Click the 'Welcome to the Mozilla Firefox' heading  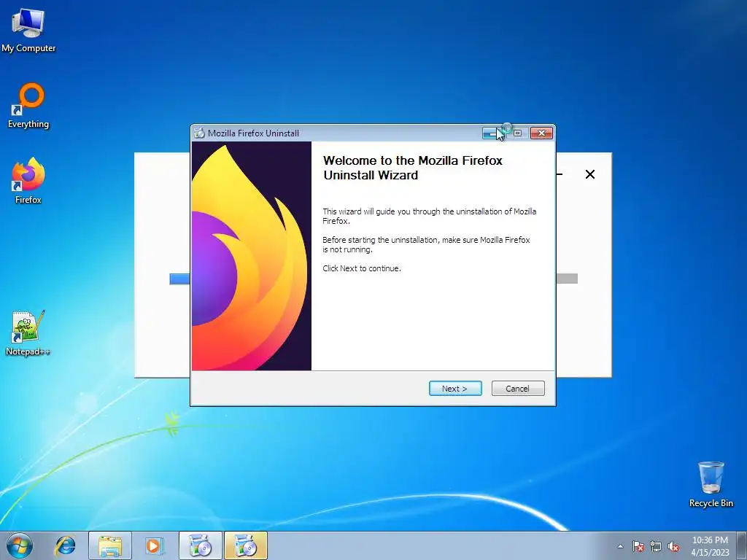pos(413,168)
